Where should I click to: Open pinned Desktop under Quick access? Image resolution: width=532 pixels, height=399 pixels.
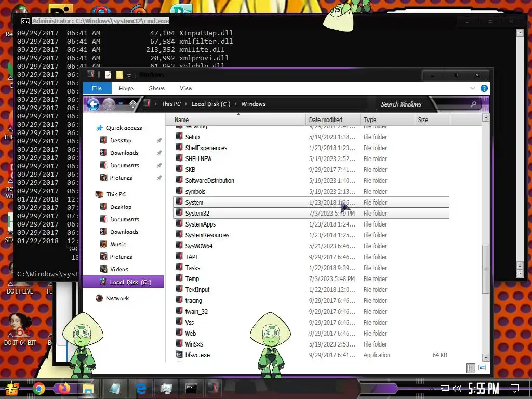tap(121, 140)
